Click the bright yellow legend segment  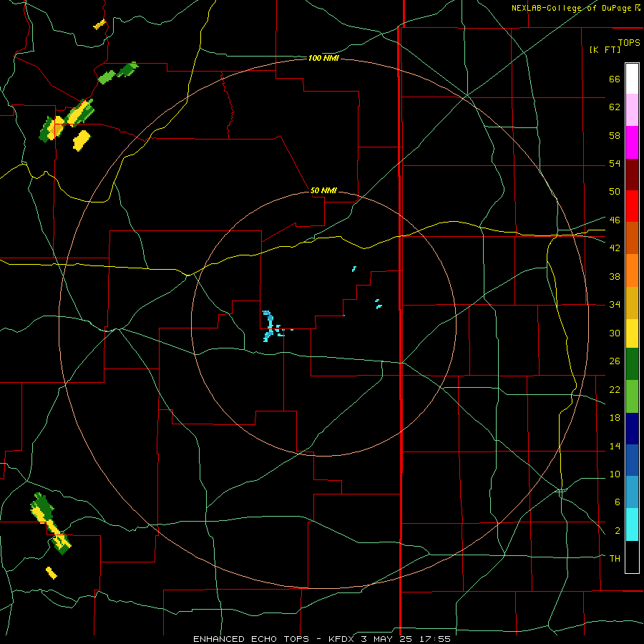(x=632, y=333)
